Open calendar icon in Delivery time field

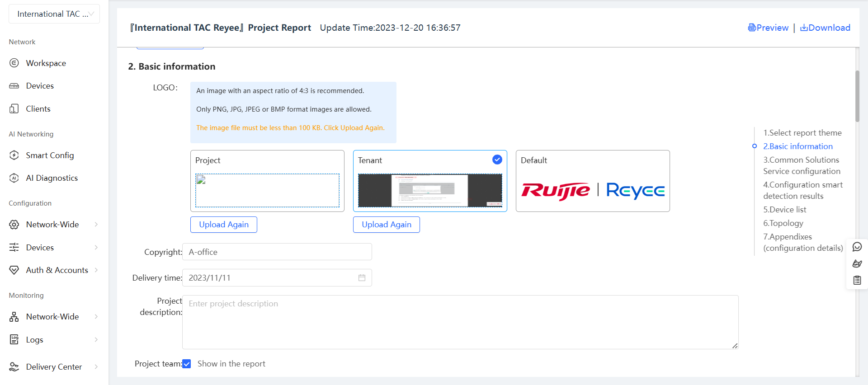(362, 278)
